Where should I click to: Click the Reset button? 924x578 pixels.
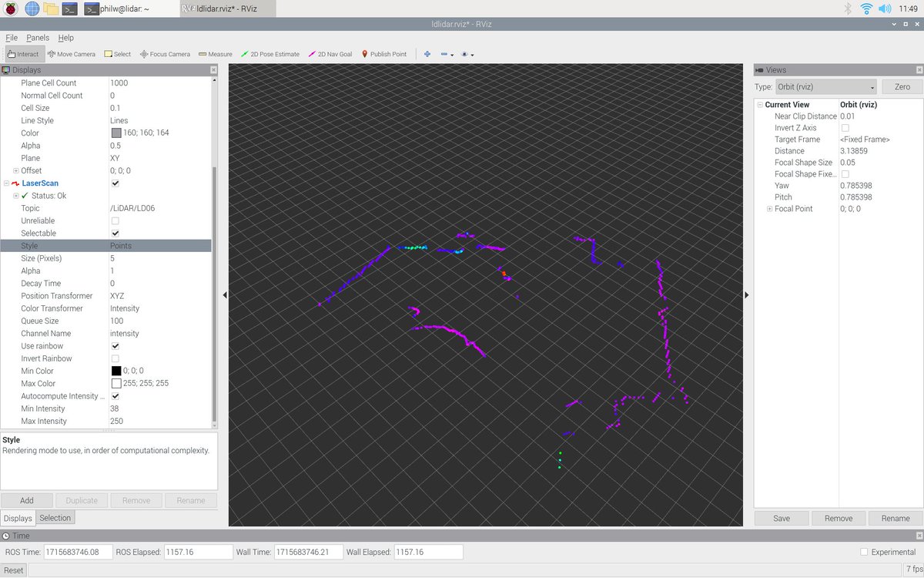(x=14, y=570)
